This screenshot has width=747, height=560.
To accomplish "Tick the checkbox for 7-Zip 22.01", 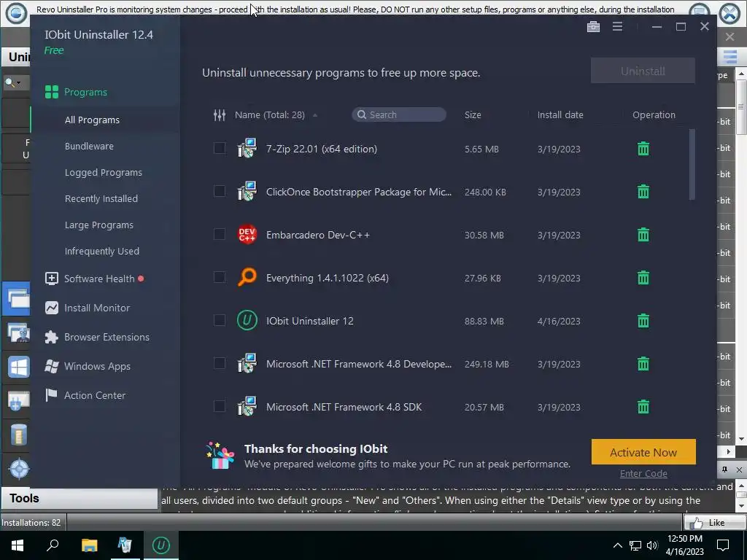I will 219,148.
